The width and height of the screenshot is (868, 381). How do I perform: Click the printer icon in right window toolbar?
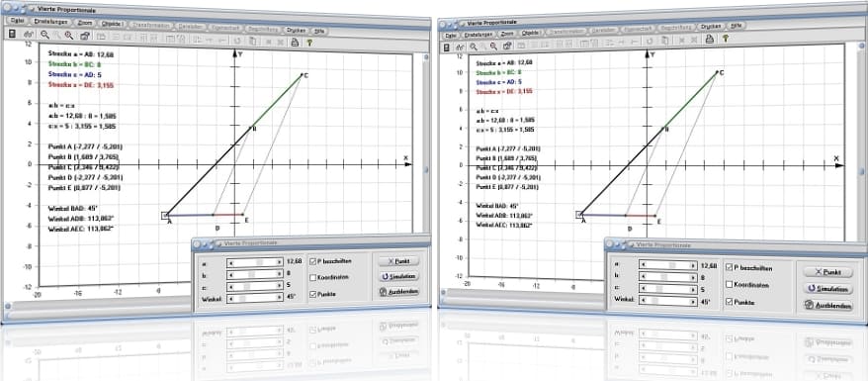coord(709,39)
